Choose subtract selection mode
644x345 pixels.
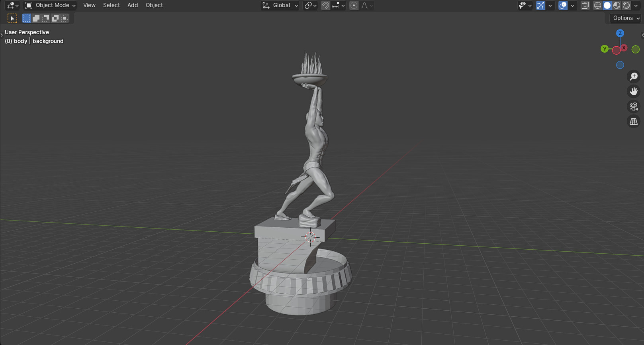(x=45, y=18)
